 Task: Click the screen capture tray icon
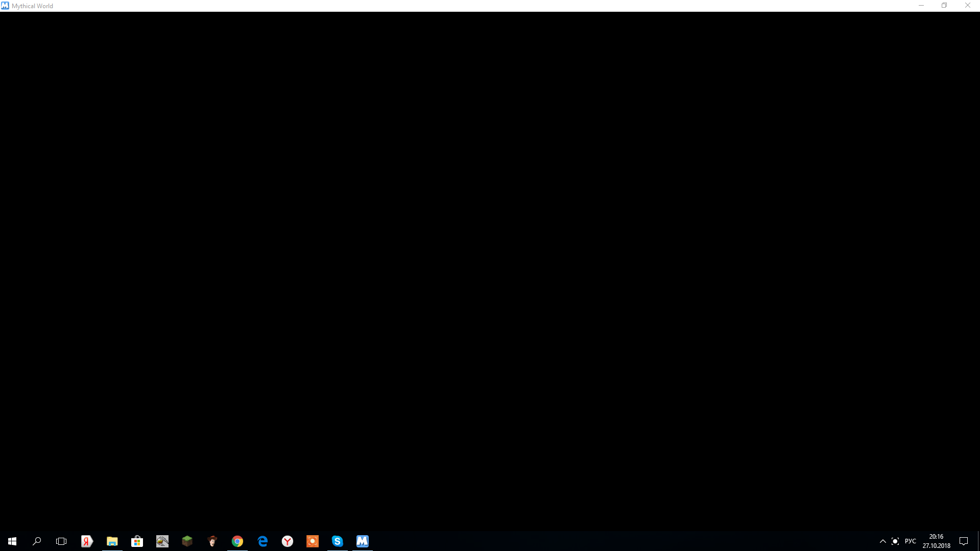point(895,541)
